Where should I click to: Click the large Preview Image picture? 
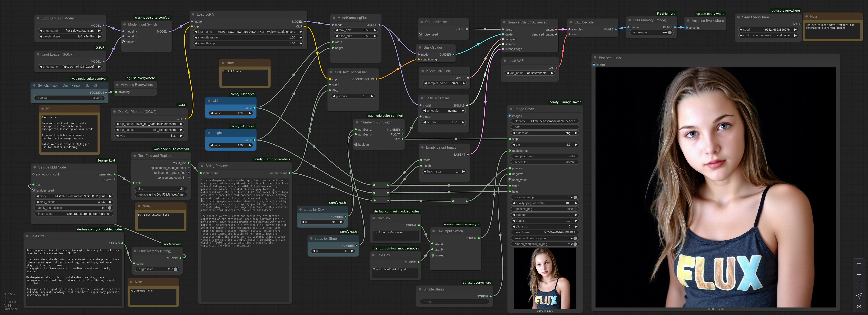(715, 187)
